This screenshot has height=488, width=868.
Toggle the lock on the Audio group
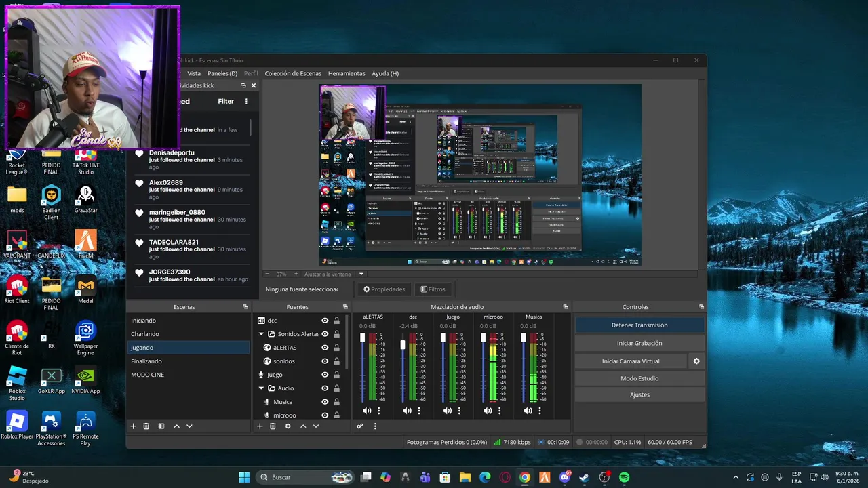coord(336,388)
